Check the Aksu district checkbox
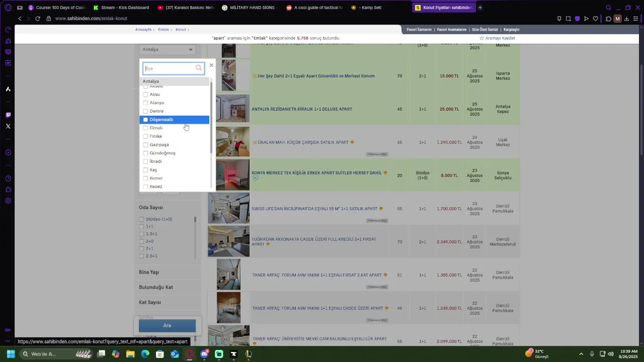Viewport: 644px width, 362px height. point(145,95)
